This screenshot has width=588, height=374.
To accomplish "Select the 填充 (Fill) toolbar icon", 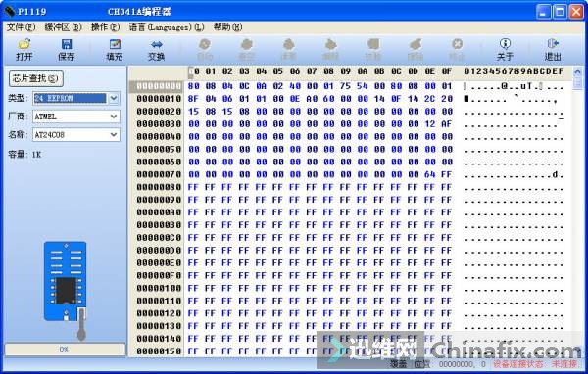I will [x=115, y=44].
